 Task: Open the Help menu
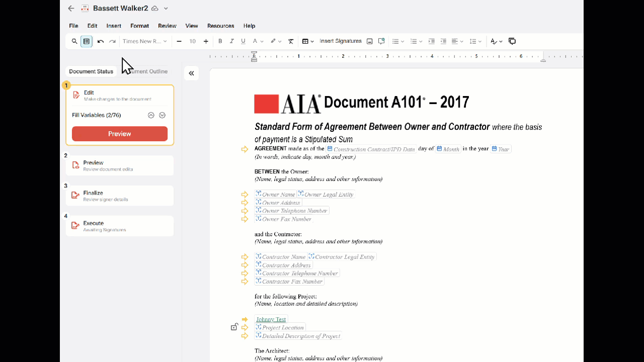tap(249, 26)
